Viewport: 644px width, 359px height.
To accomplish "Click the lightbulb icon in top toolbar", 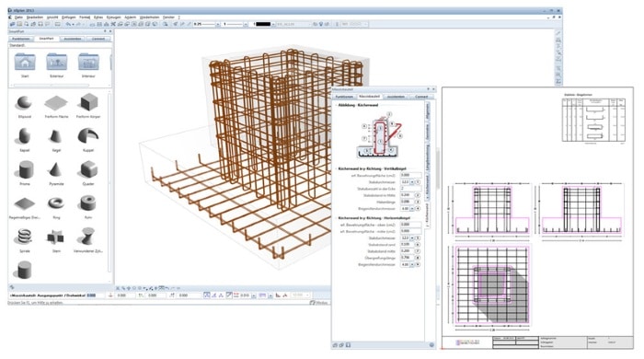I will [x=321, y=24].
